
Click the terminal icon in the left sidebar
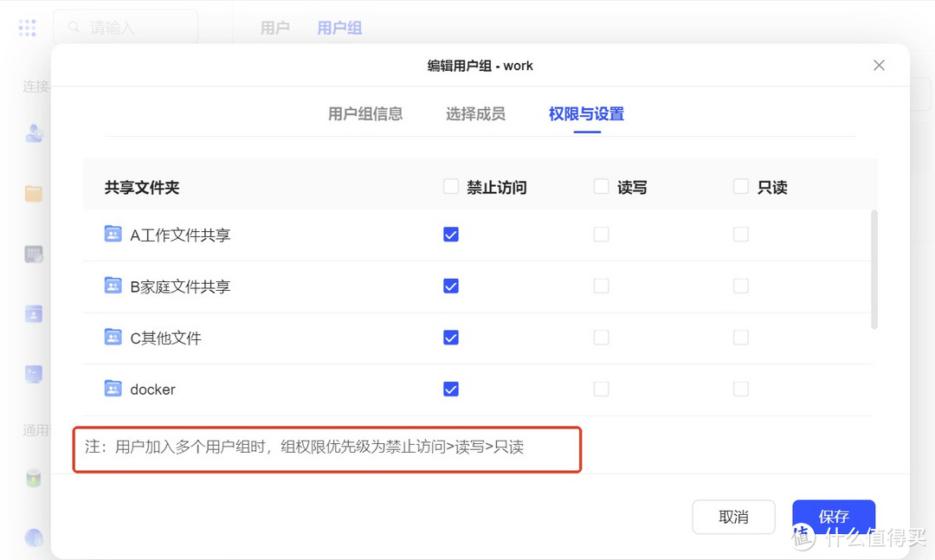(34, 373)
